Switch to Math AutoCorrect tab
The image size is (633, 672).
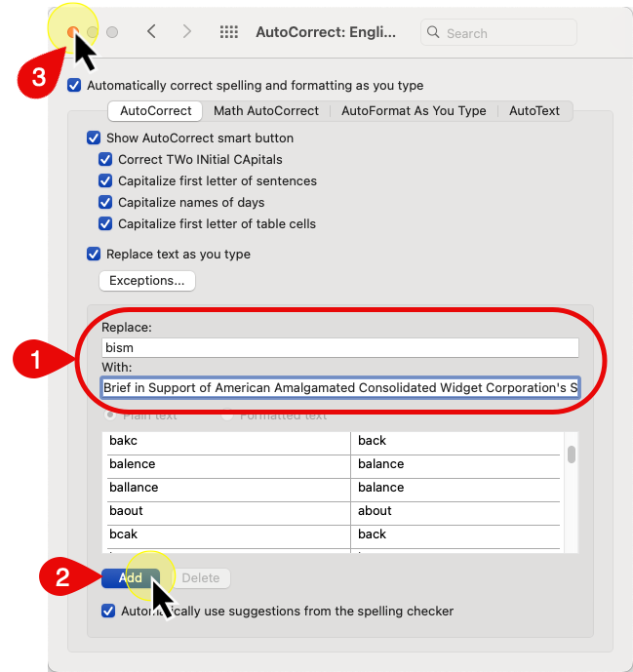coord(266,111)
